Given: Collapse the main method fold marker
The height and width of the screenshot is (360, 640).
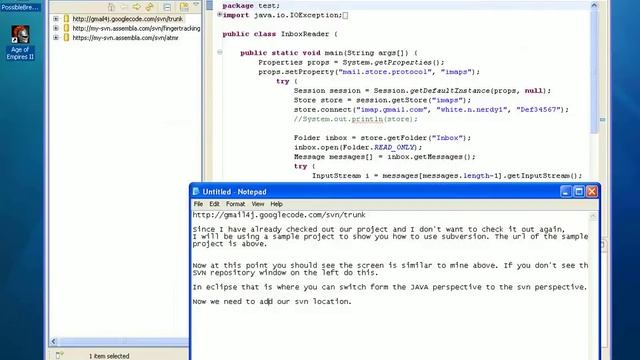Looking at the screenshot, I should tap(220, 52).
